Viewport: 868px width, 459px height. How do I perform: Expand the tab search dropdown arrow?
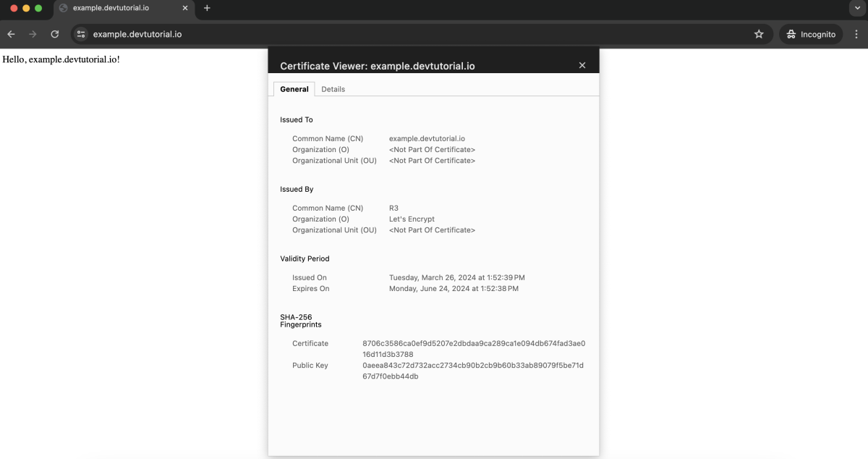tap(857, 8)
